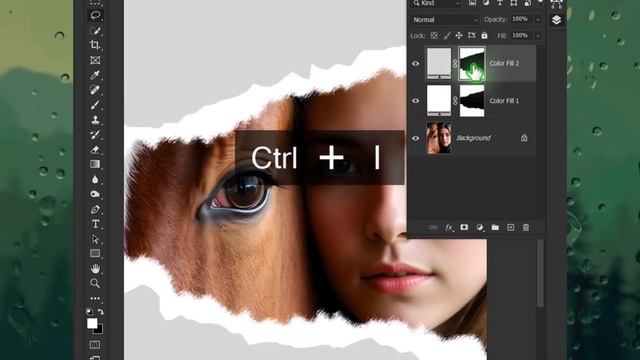The image size is (640, 360).
Task: Open the Opacity slider dropdown arrow
Action: 538,20
